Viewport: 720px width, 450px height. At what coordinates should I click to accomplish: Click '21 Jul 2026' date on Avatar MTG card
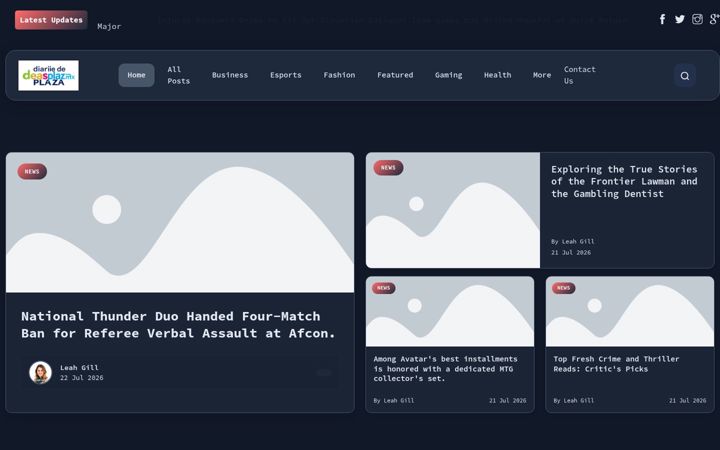pos(507,401)
